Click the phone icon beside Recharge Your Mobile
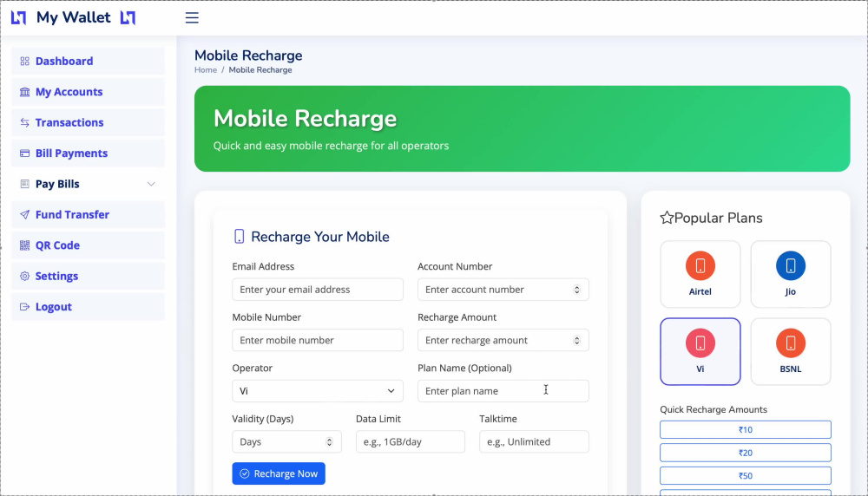Screen dimensions: 868x496 pos(240,237)
